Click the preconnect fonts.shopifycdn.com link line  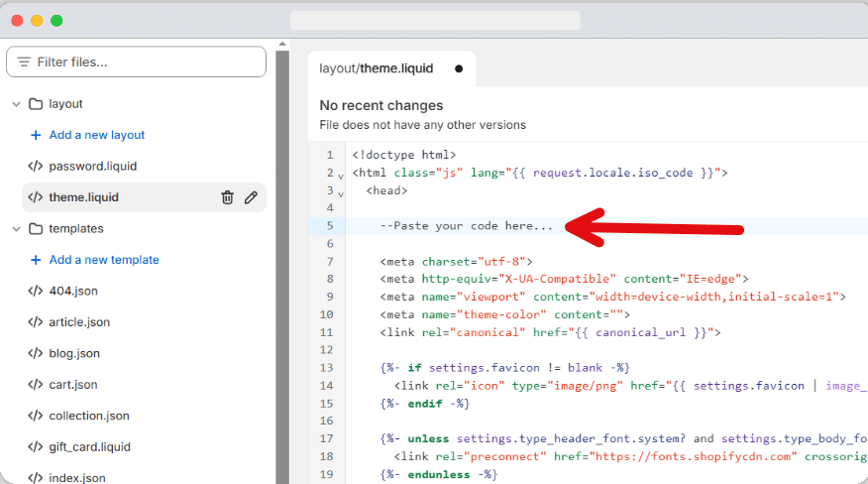pyautogui.click(x=630, y=456)
